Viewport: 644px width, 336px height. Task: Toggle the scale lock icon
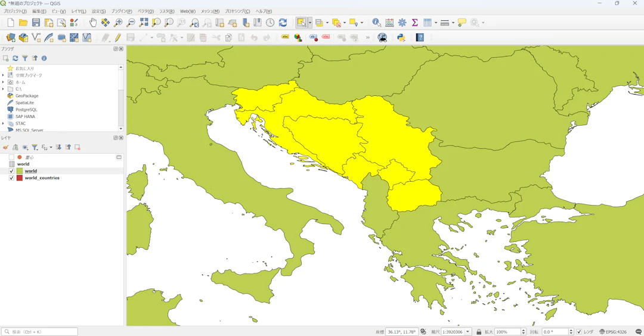click(x=479, y=331)
